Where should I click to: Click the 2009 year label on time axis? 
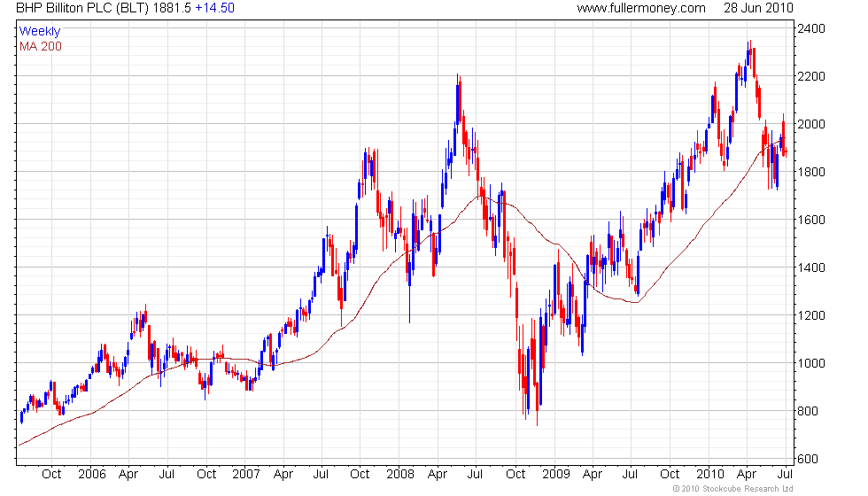pyautogui.click(x=556, y=474)
